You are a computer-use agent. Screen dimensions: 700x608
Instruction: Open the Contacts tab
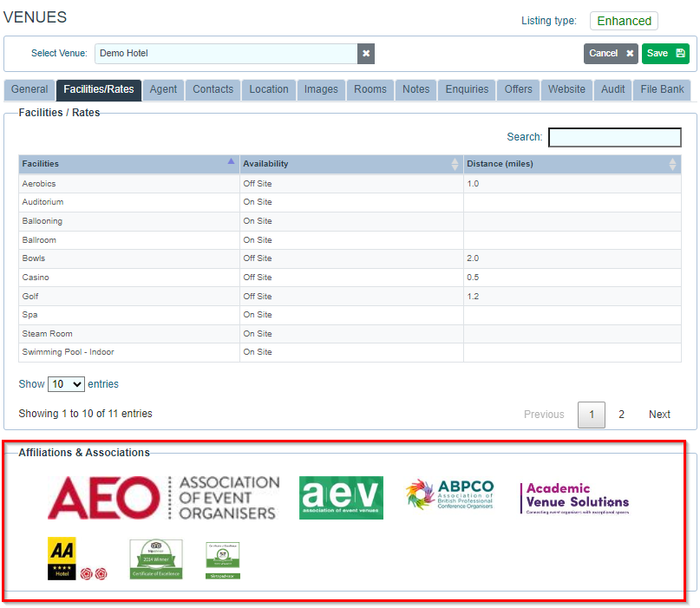213,89
